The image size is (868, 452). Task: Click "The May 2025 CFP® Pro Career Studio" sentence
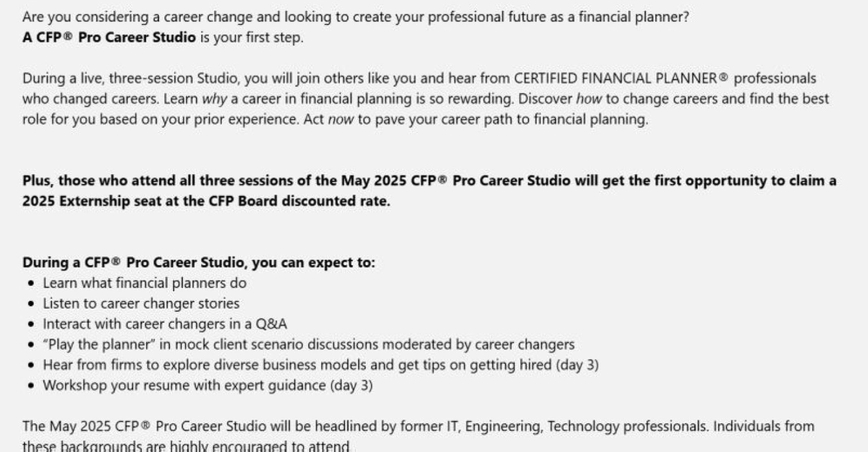419,436
